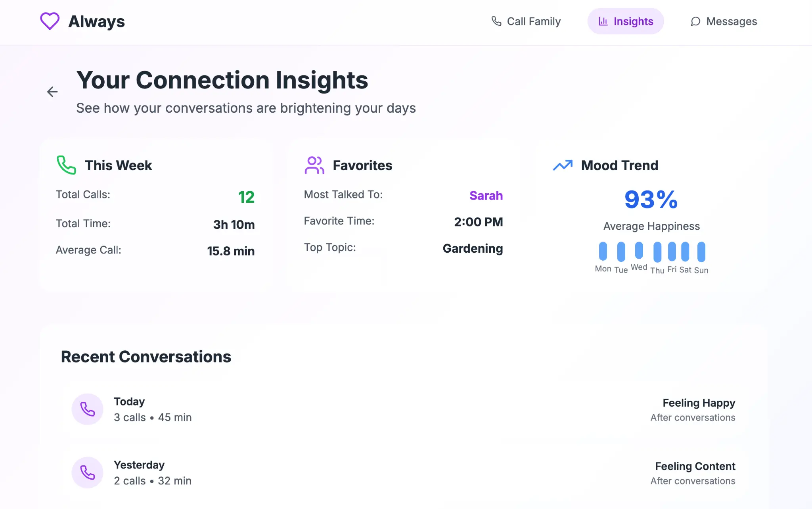812x509 pixels.
Task: Click the phone icon in Call Family tab
Action: click(x=496, y=21)
